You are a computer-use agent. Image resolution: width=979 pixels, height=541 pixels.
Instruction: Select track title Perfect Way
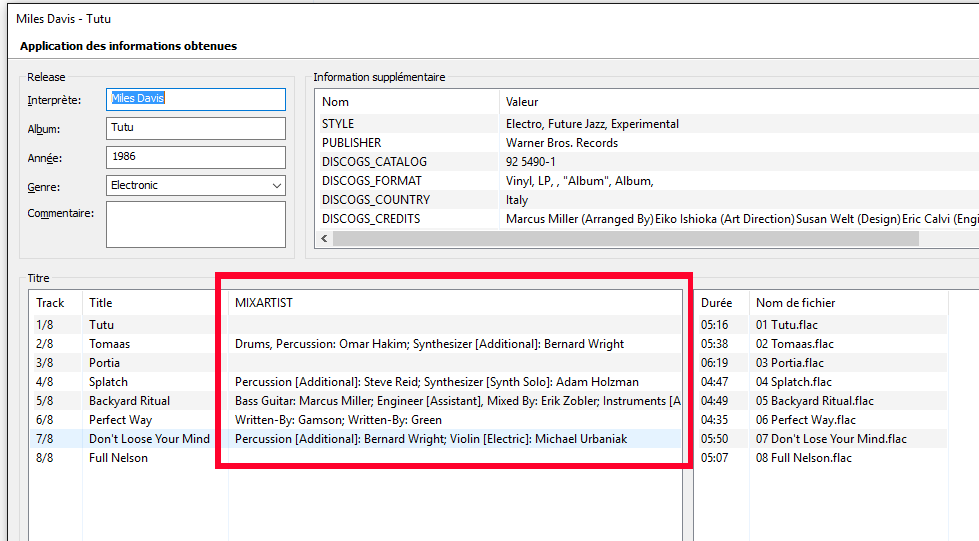tap(121, 420)
